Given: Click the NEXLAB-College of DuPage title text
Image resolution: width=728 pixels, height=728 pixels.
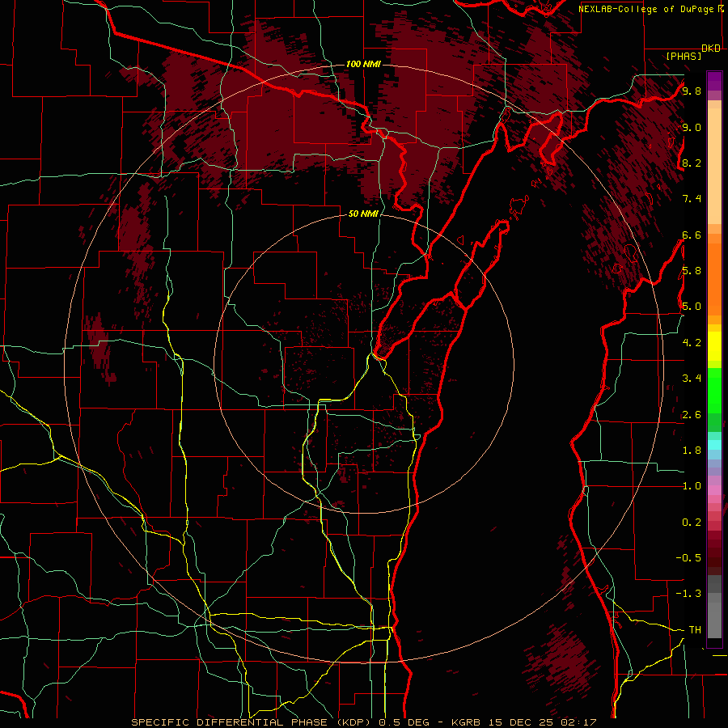Looking at the screenshot, I should 647,9.
